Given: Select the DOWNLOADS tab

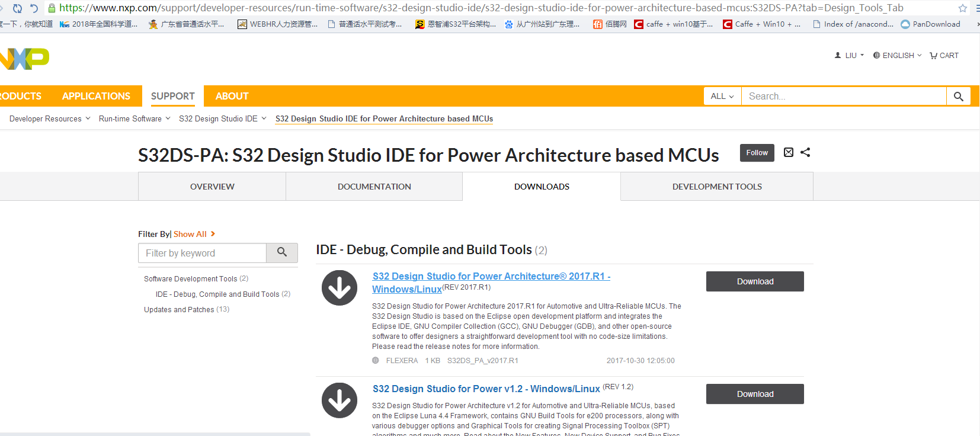Looking at the screenshot, I should click(x=542, y=187).
